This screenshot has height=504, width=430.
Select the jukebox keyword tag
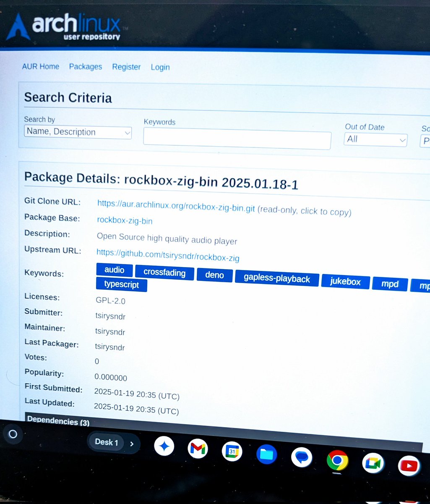(x=345, y=281)
